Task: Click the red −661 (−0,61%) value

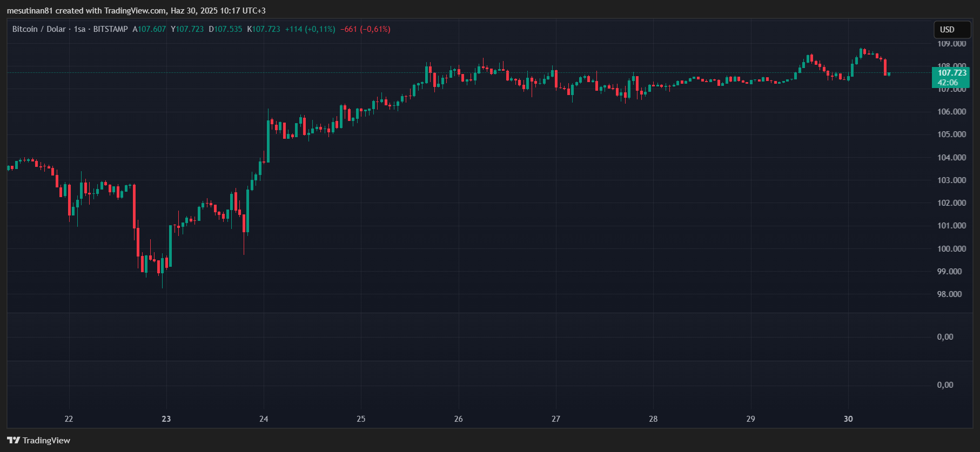Action: click(365, 29)
